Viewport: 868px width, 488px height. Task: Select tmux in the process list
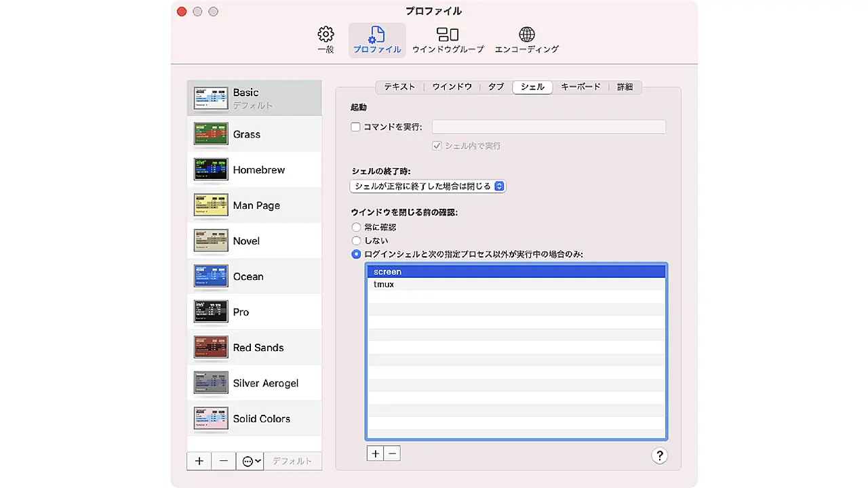384,285
